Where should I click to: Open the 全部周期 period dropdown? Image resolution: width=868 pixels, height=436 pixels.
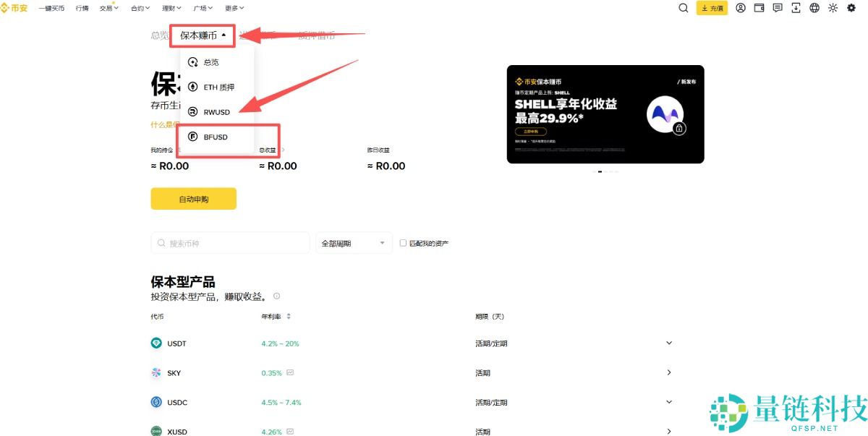[353, 243]
